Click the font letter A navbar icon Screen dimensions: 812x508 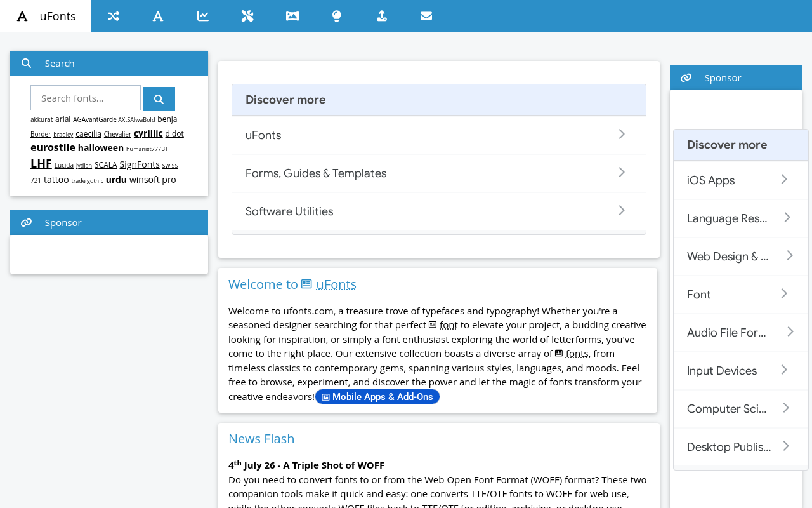pos(158,17)
